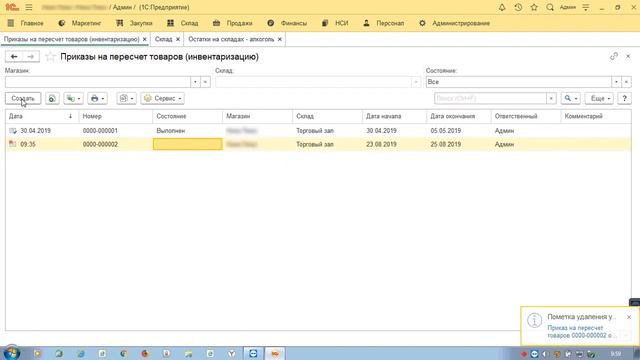Open the НСИ section
This screenshot has height=360, width=640.
[x=335, y=23]
